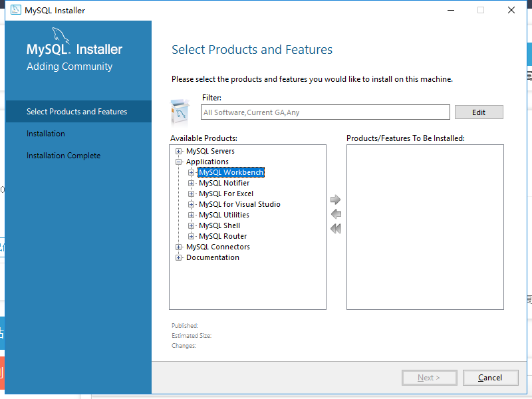The width and height of the screenshot is (532, 399).
Task: Expand the Documentation node
Action: 178,257
